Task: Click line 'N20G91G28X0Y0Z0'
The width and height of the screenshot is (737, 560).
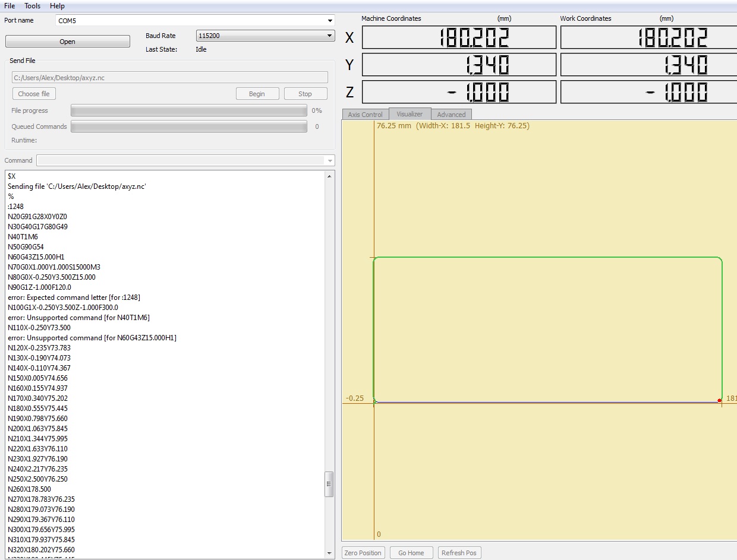Action: point(37,217)
